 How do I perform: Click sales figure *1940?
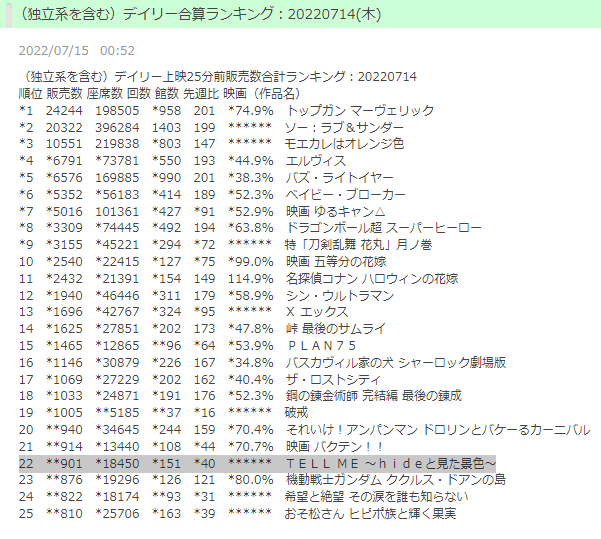tap(64, 296)
